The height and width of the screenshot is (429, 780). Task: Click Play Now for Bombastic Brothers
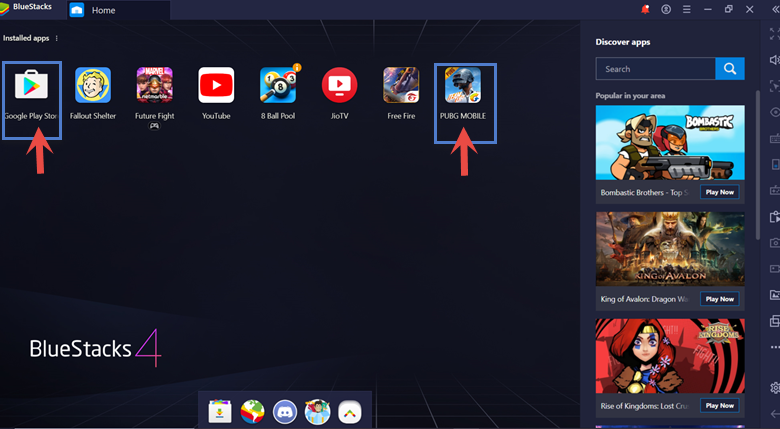(x=720, y=192)
